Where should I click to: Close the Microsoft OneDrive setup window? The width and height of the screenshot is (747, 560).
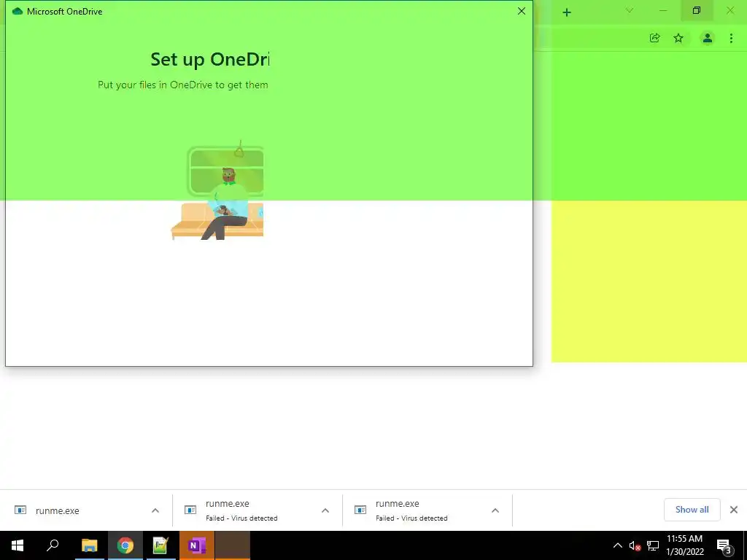521,11
